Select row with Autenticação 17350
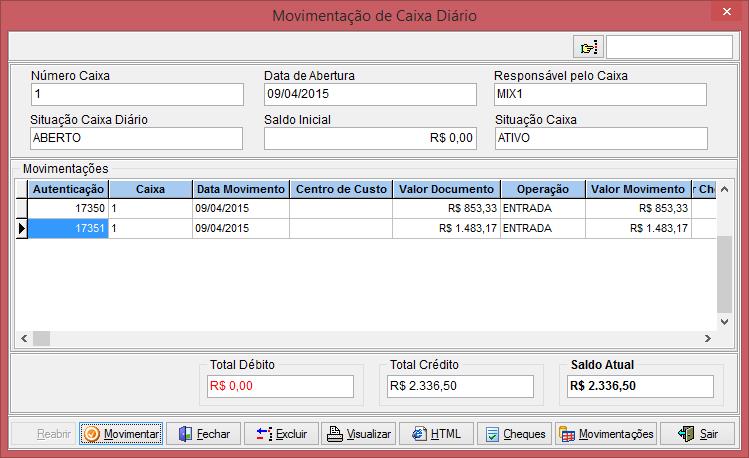 click(67, 208)
